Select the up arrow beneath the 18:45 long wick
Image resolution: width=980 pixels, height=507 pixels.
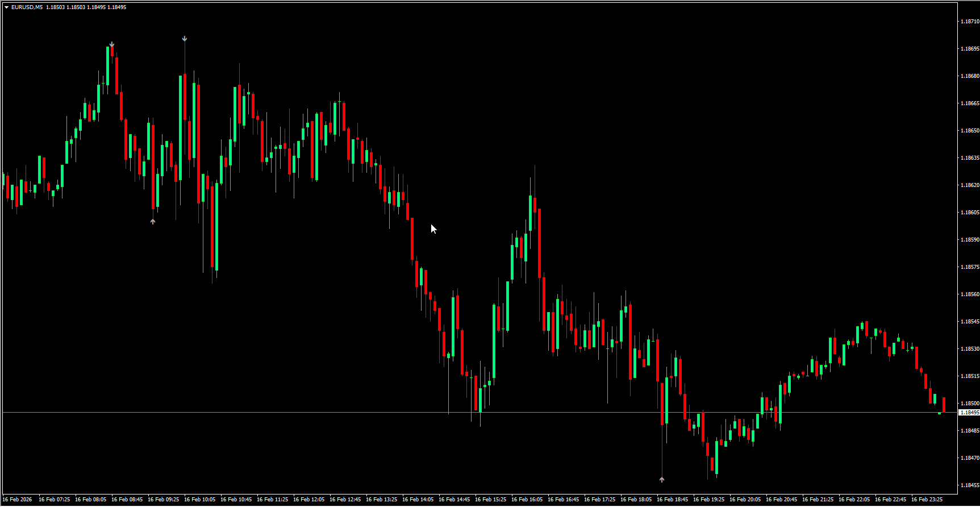tap(662, 479)
